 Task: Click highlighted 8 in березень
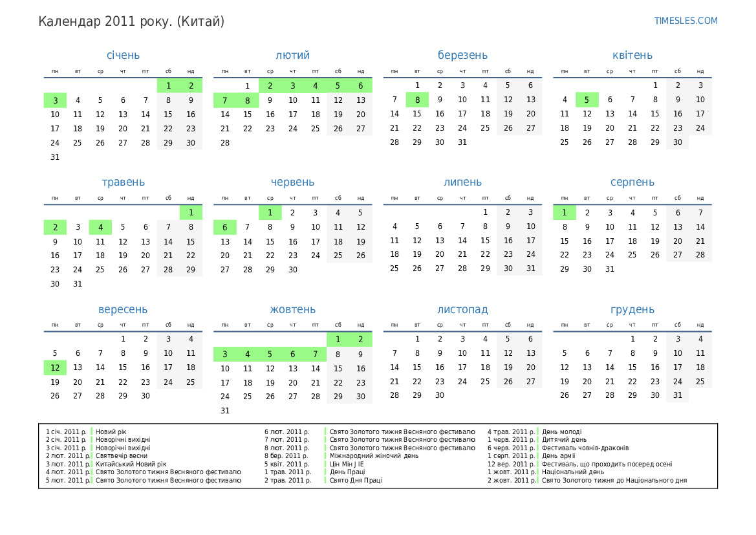(417, 100)
